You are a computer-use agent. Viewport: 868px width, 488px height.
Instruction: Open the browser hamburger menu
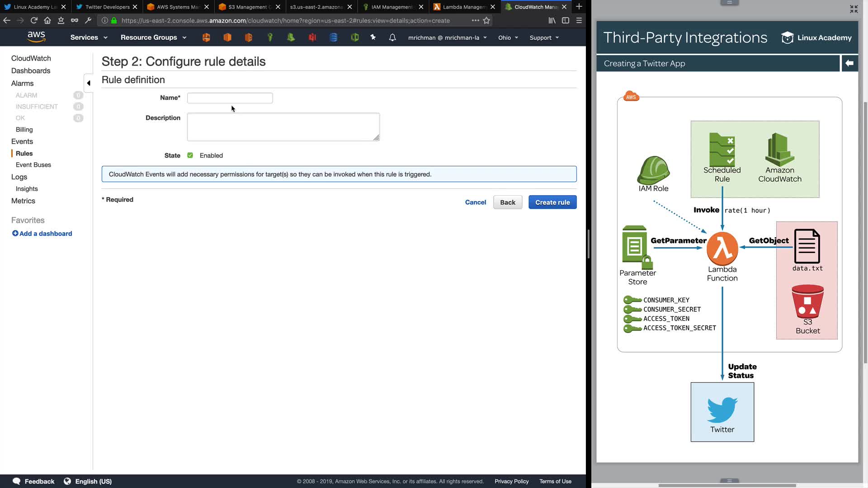[x=579, y=20]
